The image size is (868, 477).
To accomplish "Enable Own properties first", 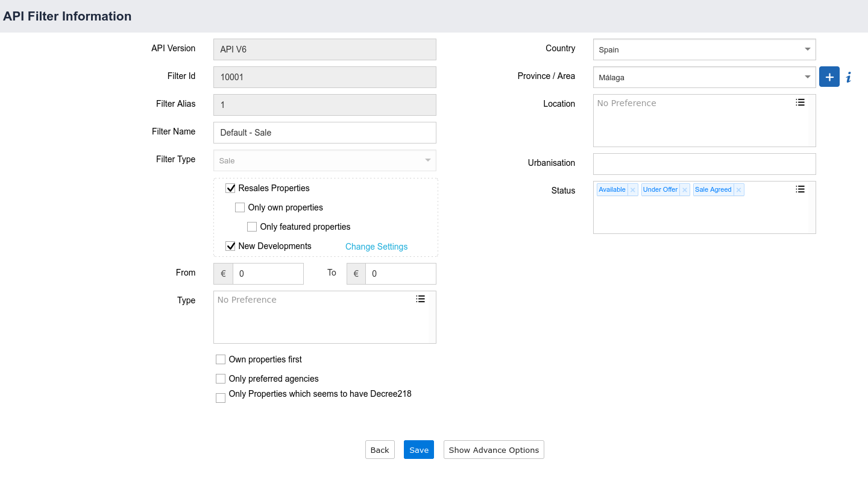I will 221,359.
